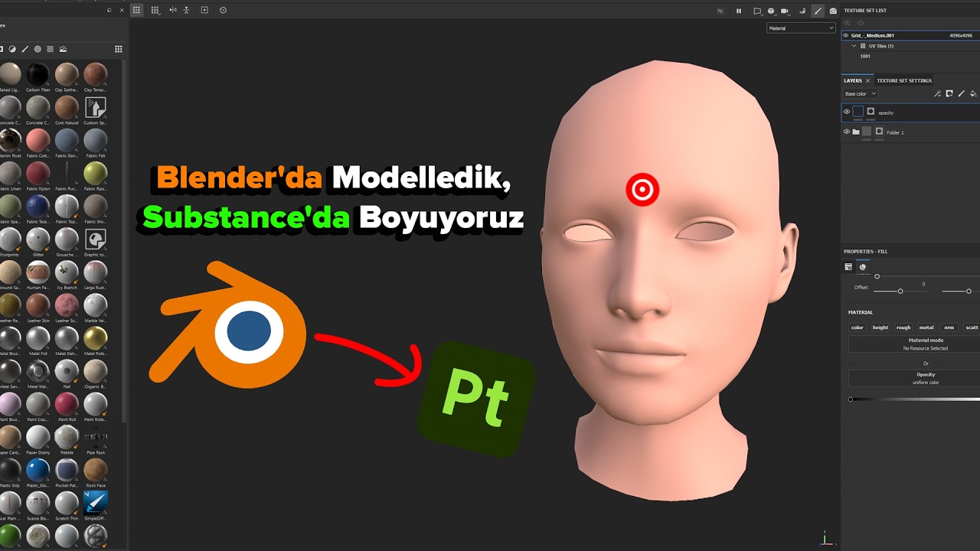Click the pause rendering icon in viewport toolbar
This screenshot has width=980, height=551.
[739, 11]
